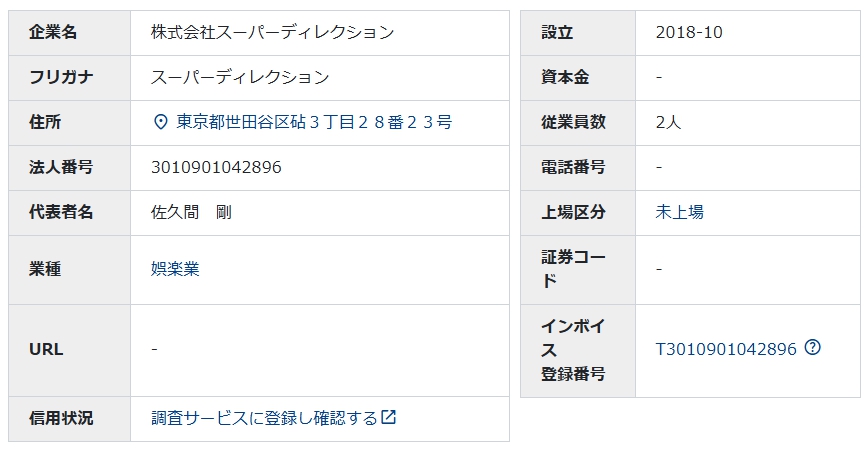The height and width of the screenshot is (450, 868).
Task: Open the 娯楽業 industry link
Action: 175,269
